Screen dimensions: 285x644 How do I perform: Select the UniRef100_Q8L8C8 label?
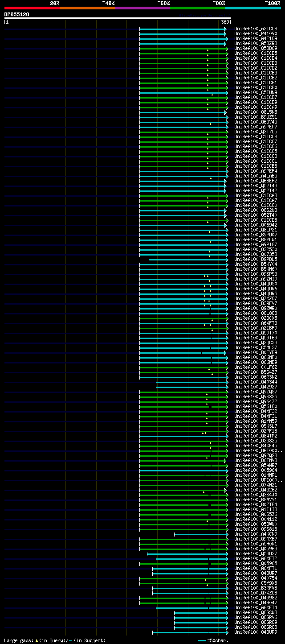point(256,313)
